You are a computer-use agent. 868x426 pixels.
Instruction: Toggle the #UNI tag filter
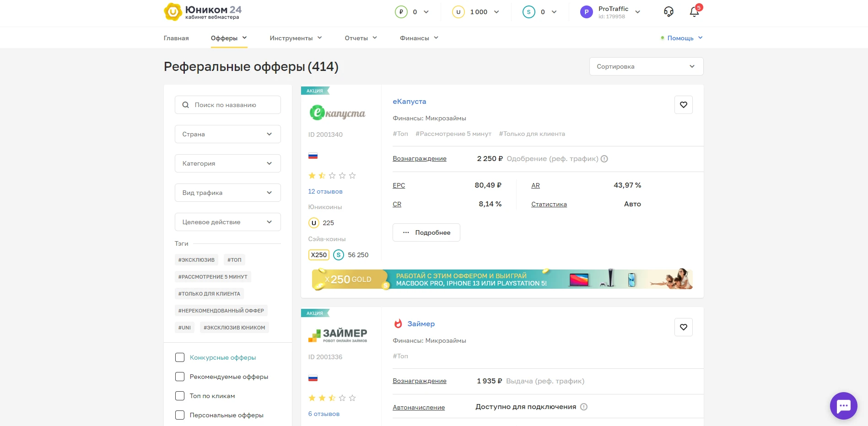click(184, 328)
